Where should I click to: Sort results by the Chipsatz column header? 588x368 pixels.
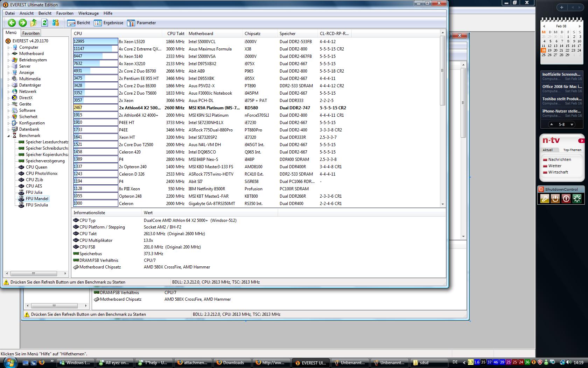[x=260, y=34]
